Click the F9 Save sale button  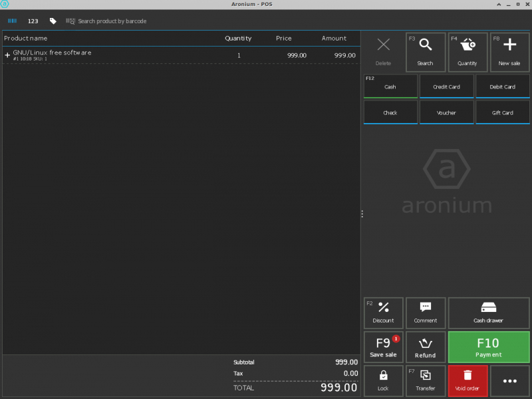[x=383, y=347]
